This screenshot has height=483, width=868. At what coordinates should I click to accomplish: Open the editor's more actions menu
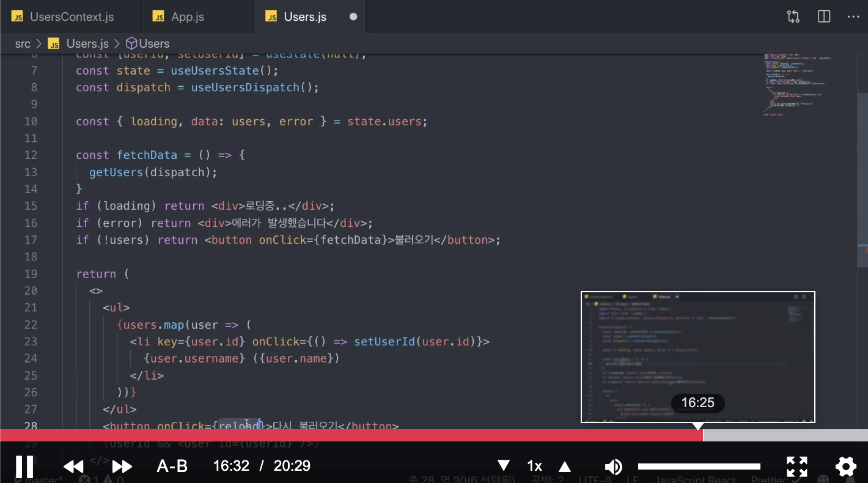(x=853, y=17)
